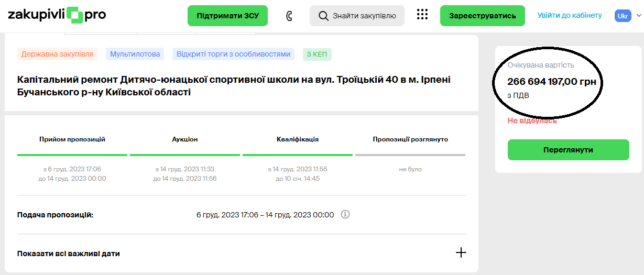The height and width of the screenshot is (275, 644).
Task: Click the Не відбулась status text
Action: 532,120
